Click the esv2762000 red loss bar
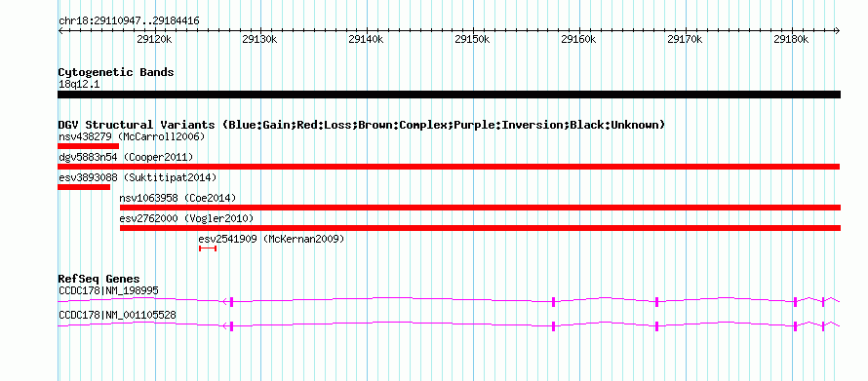Viewport: 868px width, 381px height. point(480,228)
